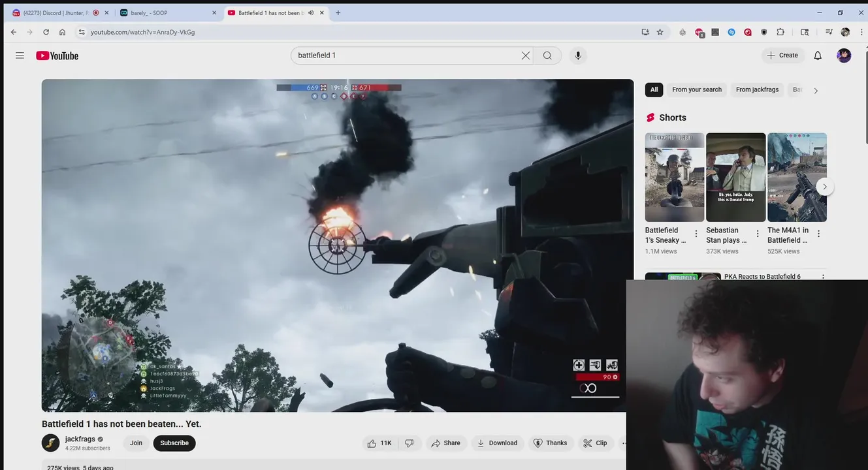Send Thanks to creator
The image size is (868, 470).
click(x=550, y=443)
